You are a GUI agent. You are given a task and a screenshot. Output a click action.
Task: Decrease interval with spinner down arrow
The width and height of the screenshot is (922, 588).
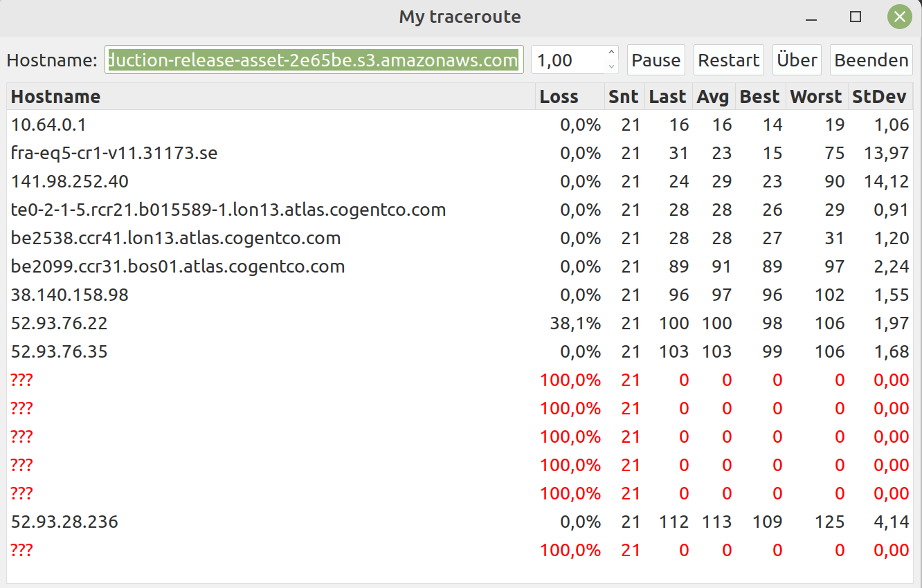coord(611,67)
